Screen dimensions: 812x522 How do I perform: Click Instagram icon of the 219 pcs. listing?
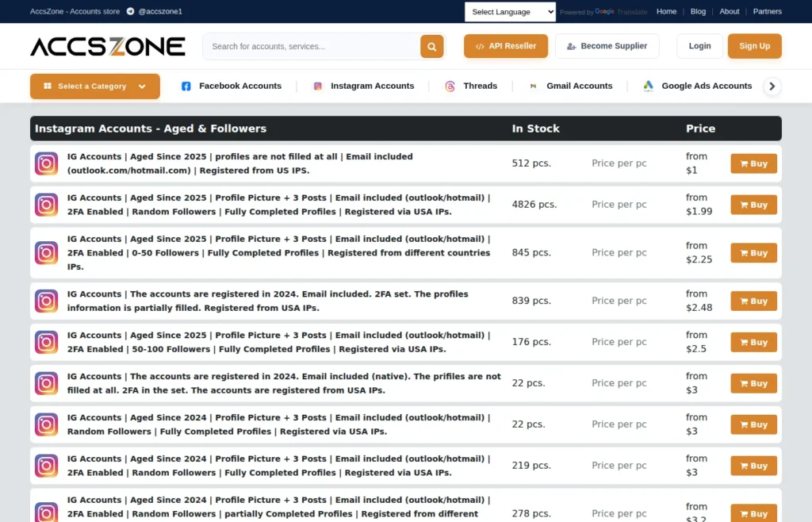pyautogui.click(x=46, y=466)
